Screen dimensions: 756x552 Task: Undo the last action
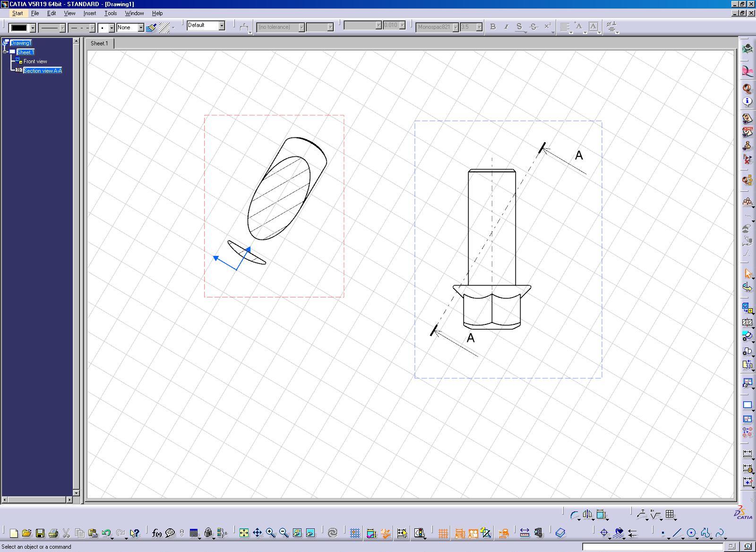coord(106,533)
